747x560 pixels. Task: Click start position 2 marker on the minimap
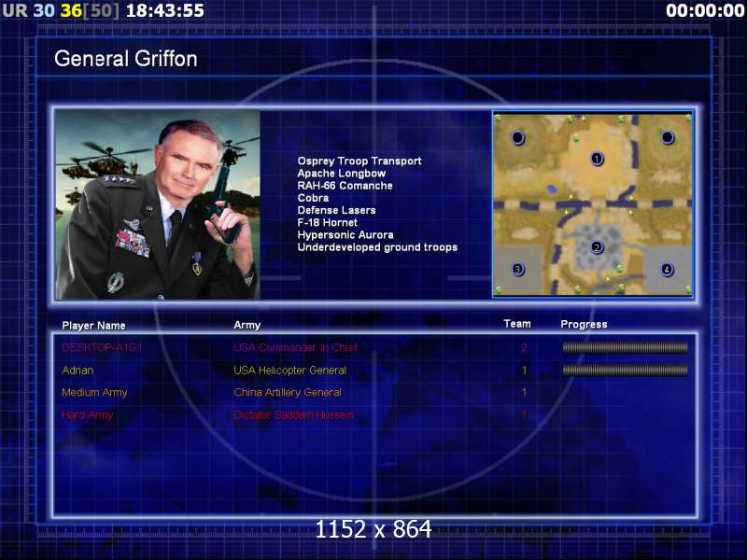click(597, 247)
